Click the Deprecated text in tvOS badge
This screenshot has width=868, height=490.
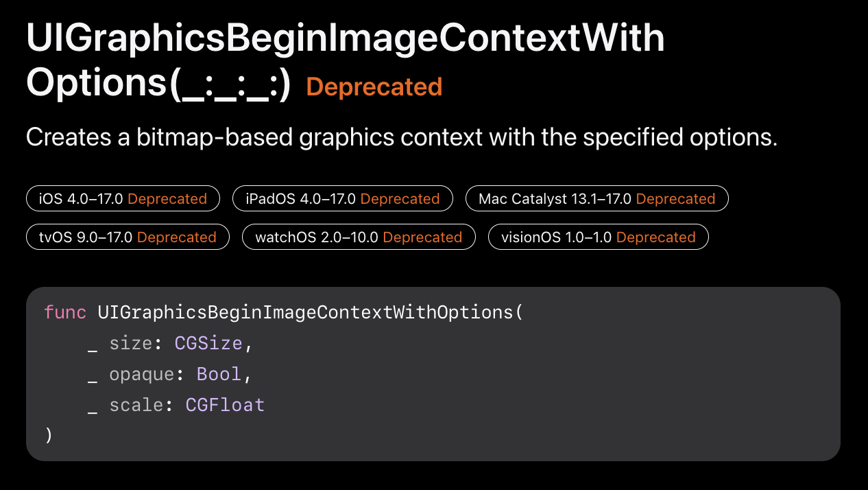coord(177,237)
